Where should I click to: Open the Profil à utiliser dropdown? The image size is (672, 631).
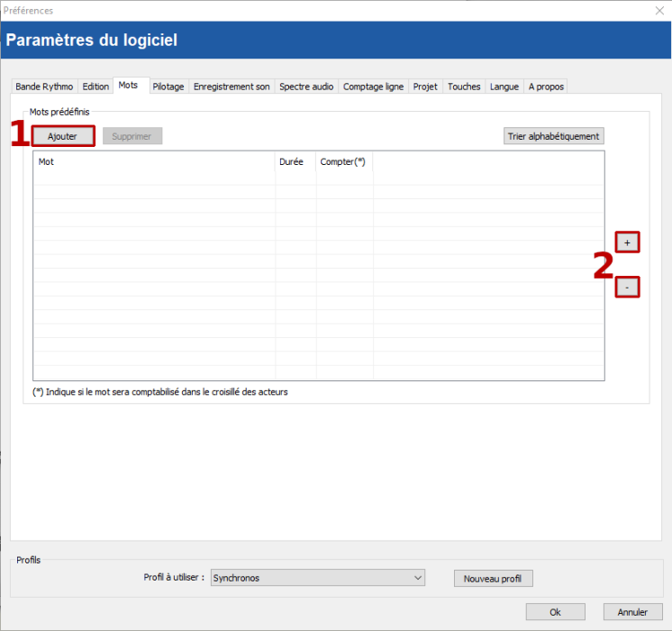pos(317,578)
